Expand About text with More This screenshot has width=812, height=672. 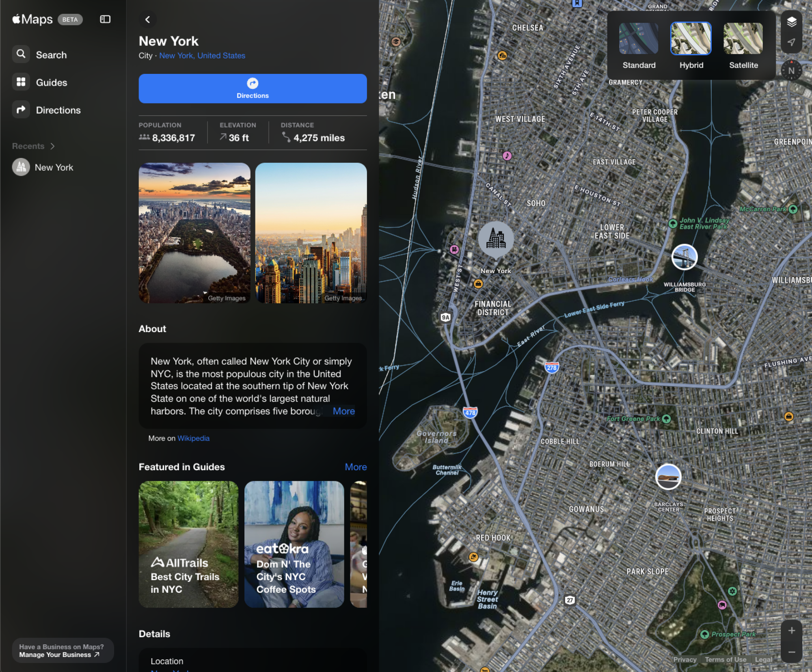point(343,411)
